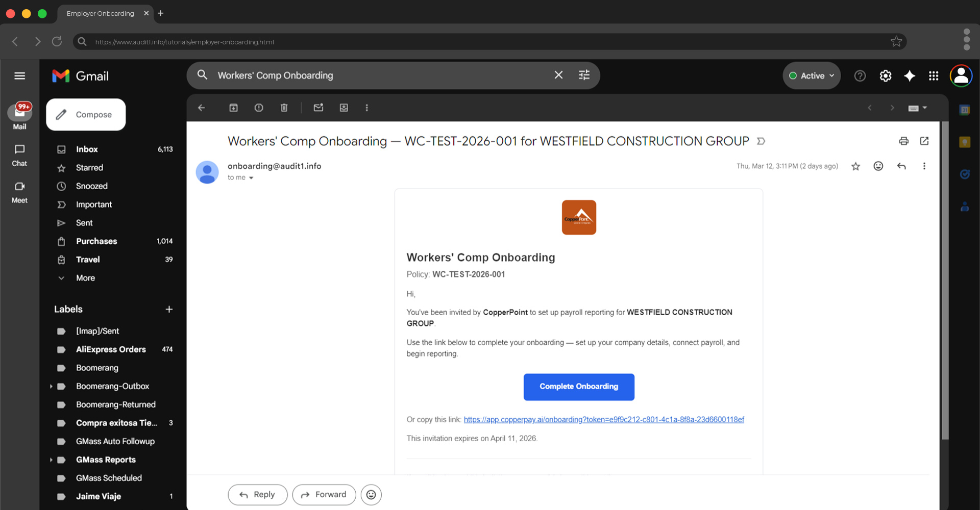Archive the open email
This screenshot has width=980, height=510.
click(x=233, y=108)
